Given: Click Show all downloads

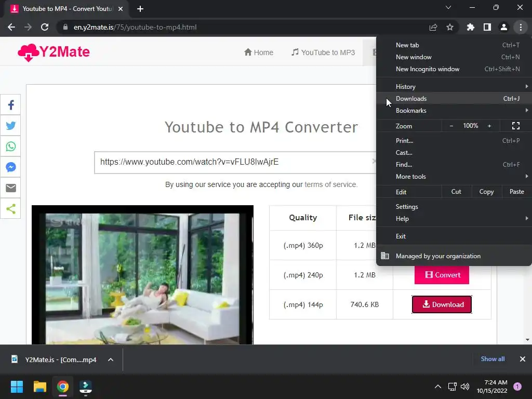Looking at the screenshot, I should [493, 359].
